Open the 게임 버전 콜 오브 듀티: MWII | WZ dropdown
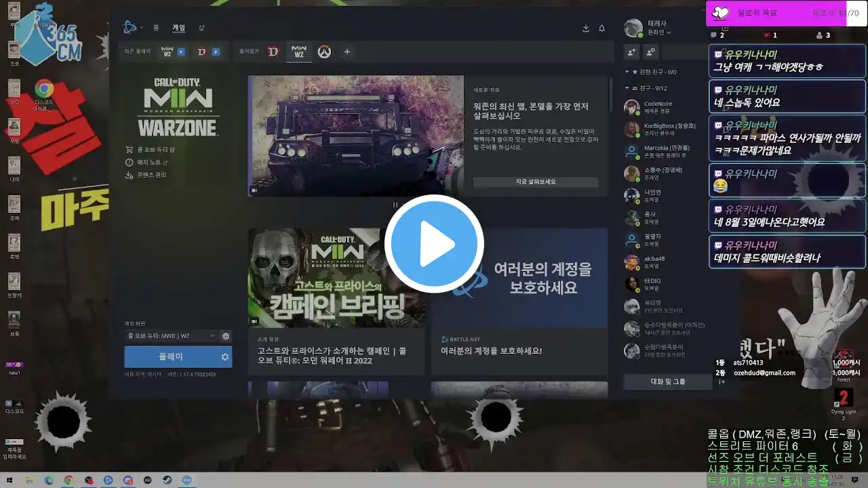Viewport: 868px width, 488px height. [172, 335]
